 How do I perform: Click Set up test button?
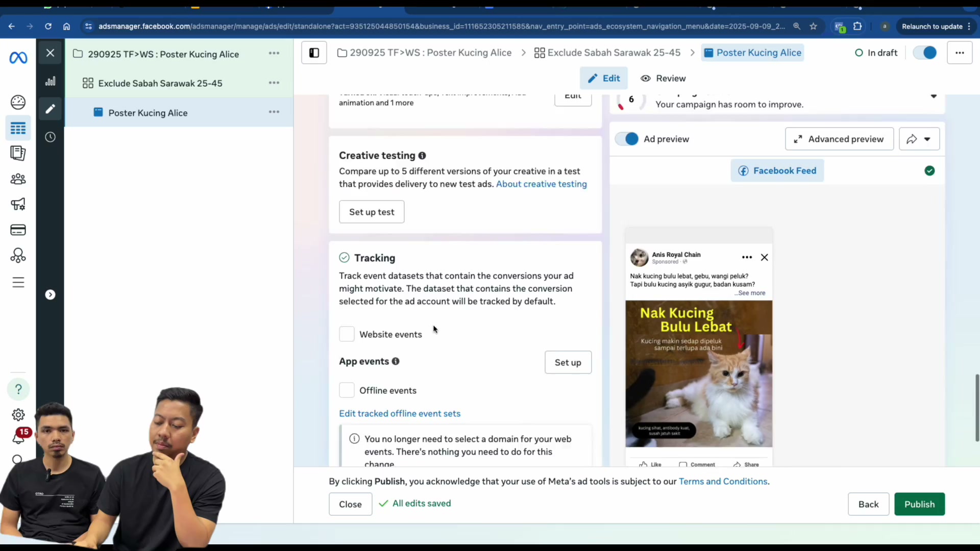pos(372,212)
